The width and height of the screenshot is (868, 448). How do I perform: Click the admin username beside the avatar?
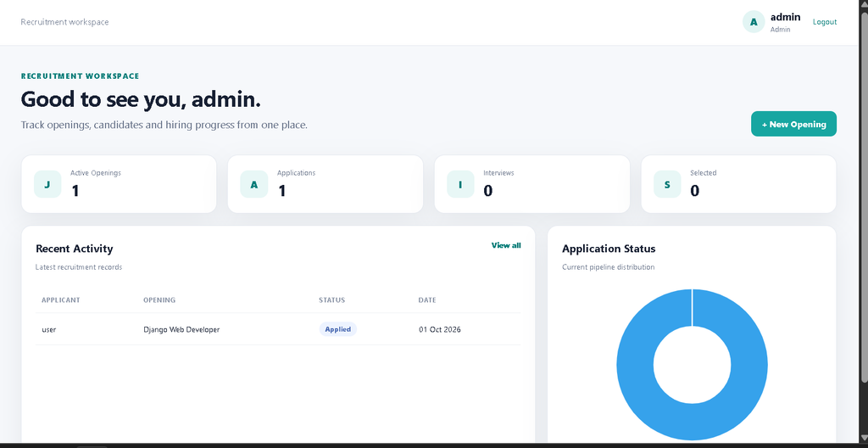pos(786,17)
